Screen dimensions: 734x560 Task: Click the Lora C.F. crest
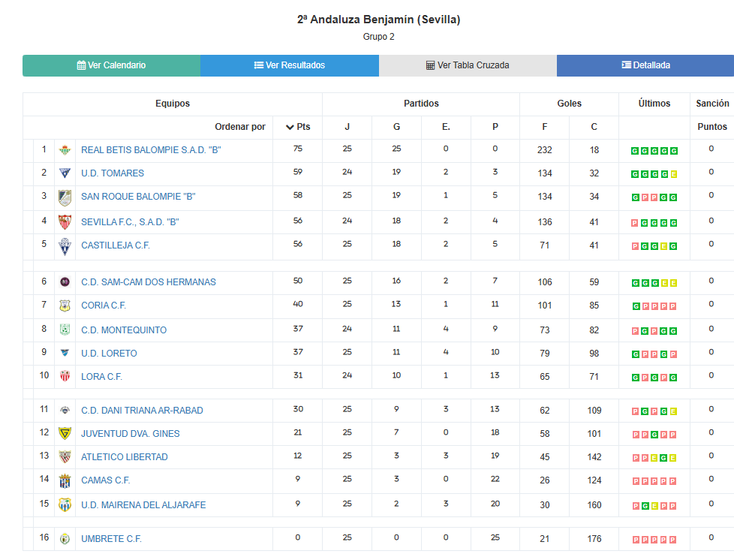[65, 376]
